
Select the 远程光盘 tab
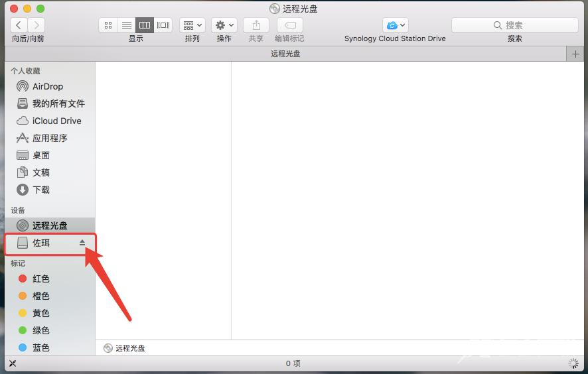click(x=285, y=54)
